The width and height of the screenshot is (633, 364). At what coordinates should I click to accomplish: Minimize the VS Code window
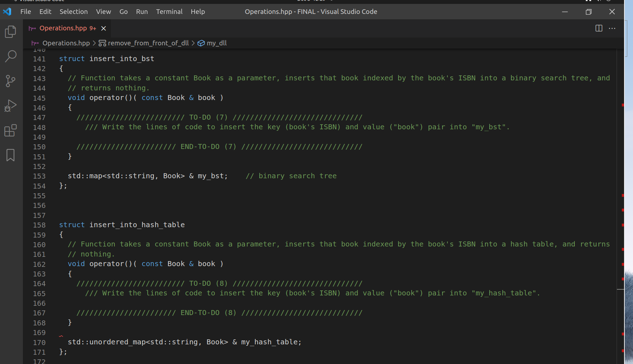point(565,11)
